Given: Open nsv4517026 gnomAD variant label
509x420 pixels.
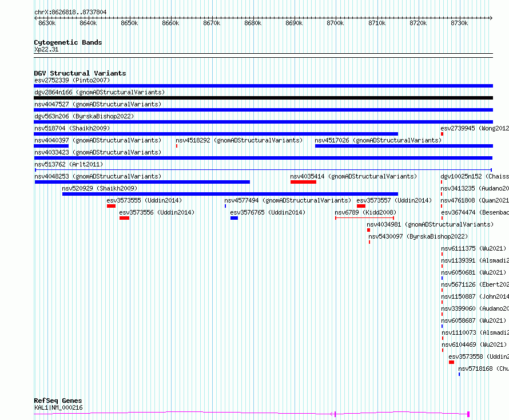Looking at the screenshot, I should coord(378,140).
